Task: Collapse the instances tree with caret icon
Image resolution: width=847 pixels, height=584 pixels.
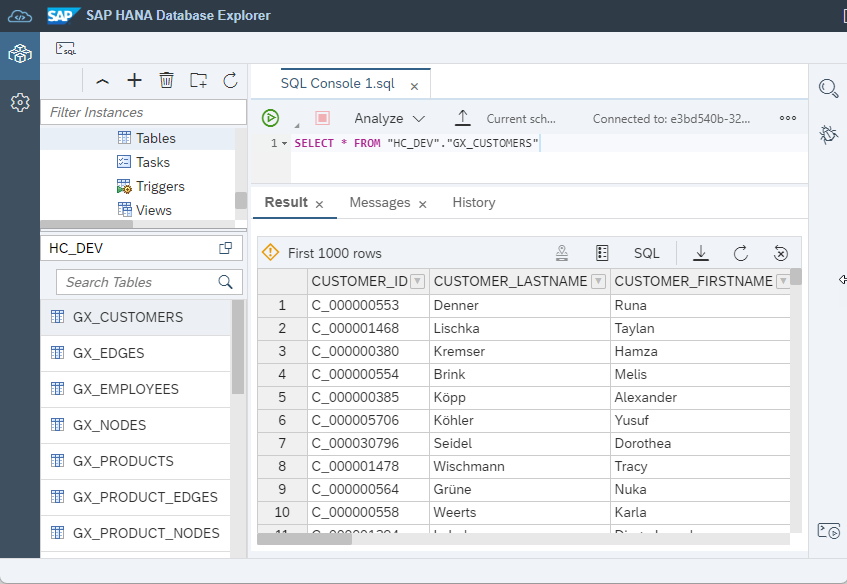Action: (102, 81)
